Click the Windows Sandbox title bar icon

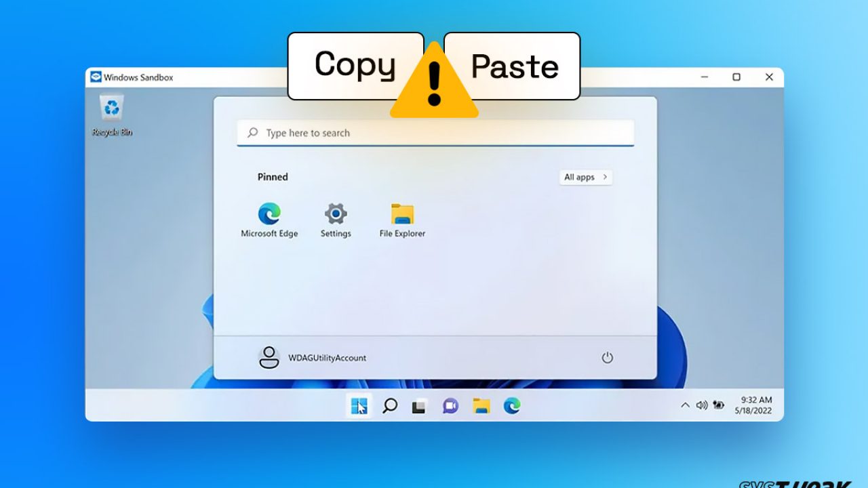pos(96,77)
